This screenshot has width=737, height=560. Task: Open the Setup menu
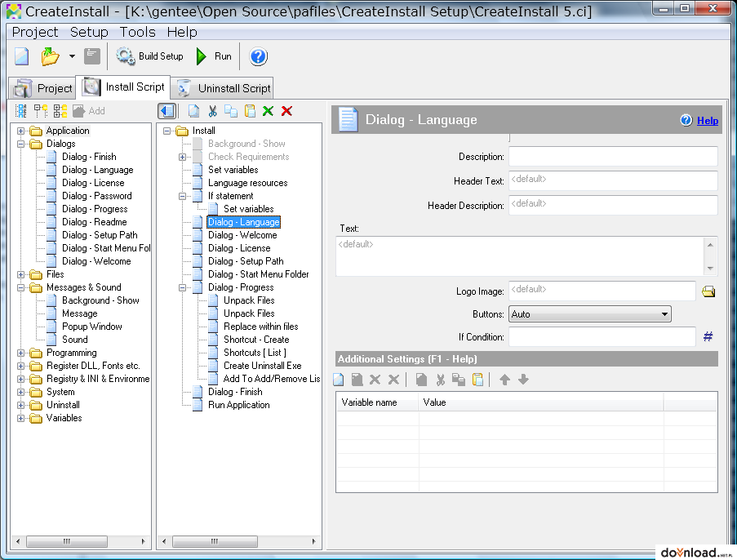point(89,32)
